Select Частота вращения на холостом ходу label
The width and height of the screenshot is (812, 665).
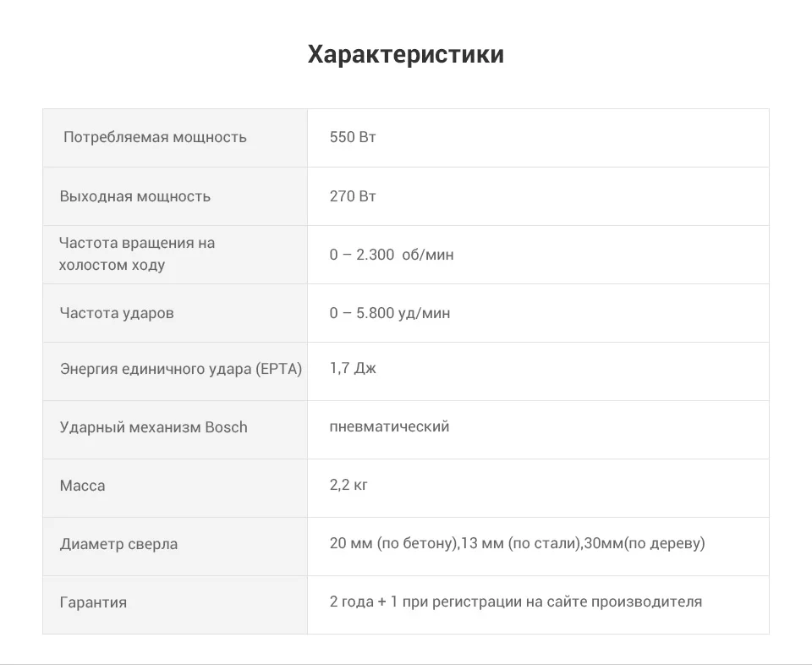(x=137, y=254)
